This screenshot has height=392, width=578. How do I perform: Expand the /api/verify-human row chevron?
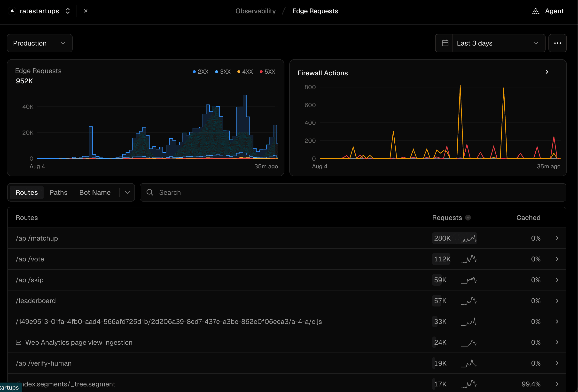[x=557, y=363]
